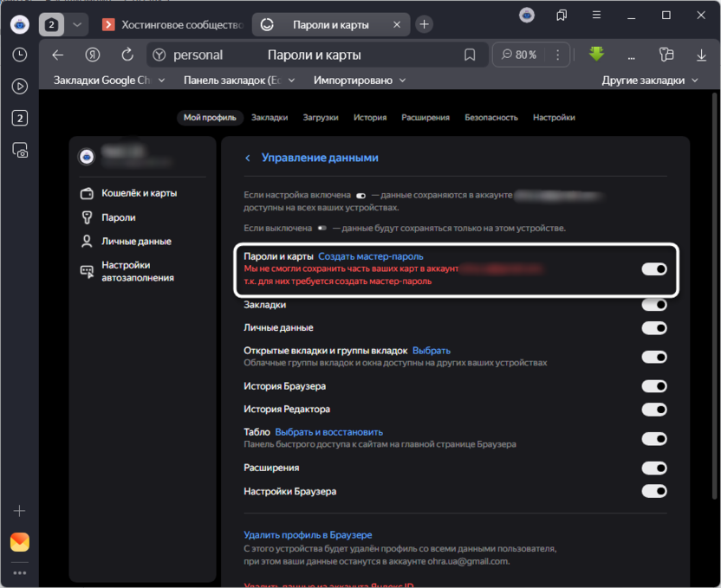The width and height of the screenshot is (721, 588).
Task: Switch to Безопасность tab
Action: tap(491, 118)
